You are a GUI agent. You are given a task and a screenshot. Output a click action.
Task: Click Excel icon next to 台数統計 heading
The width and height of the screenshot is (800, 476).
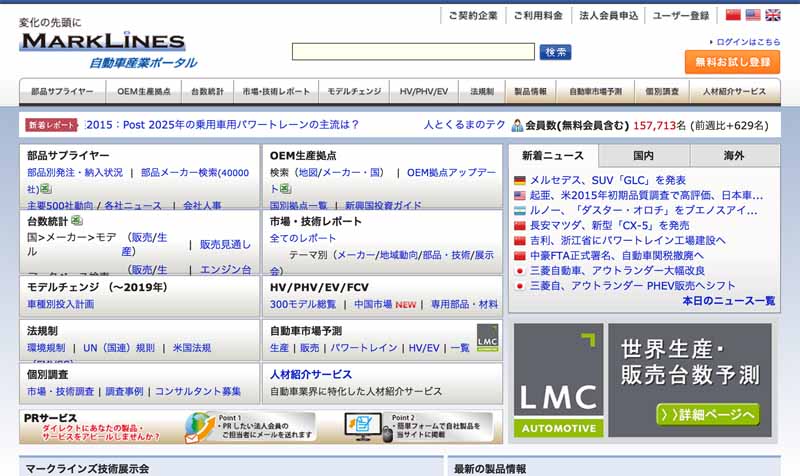point(77,220)
